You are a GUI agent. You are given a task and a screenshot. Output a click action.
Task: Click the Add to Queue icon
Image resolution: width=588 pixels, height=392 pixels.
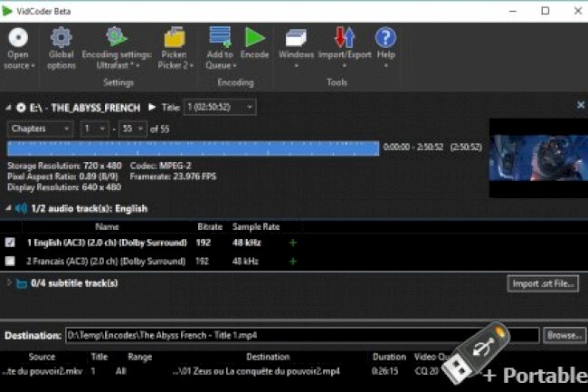tap(220, 38)
